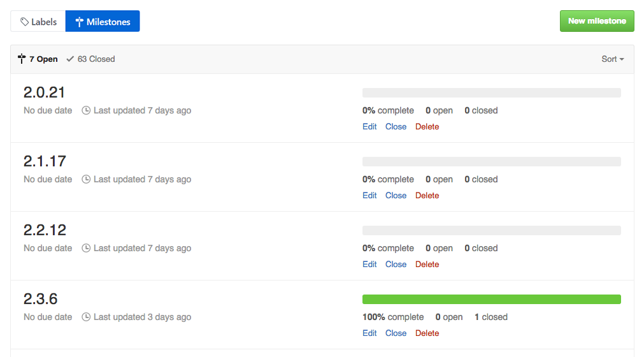Viewport: 644px width, 357px height.
Task: Open the Sort dropdown menu
Action: [x=612, y=59]
